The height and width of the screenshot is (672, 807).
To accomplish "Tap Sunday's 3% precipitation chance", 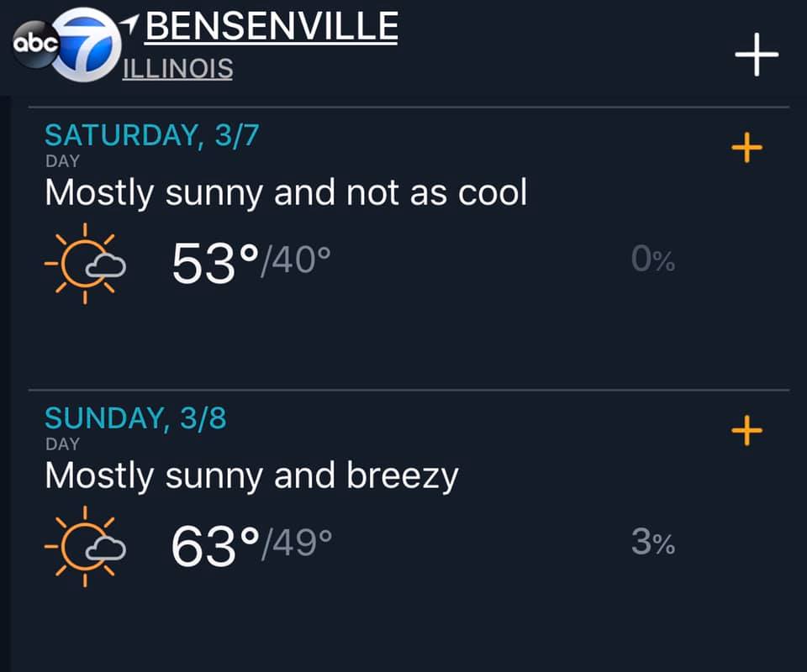I will click(653, 544).
